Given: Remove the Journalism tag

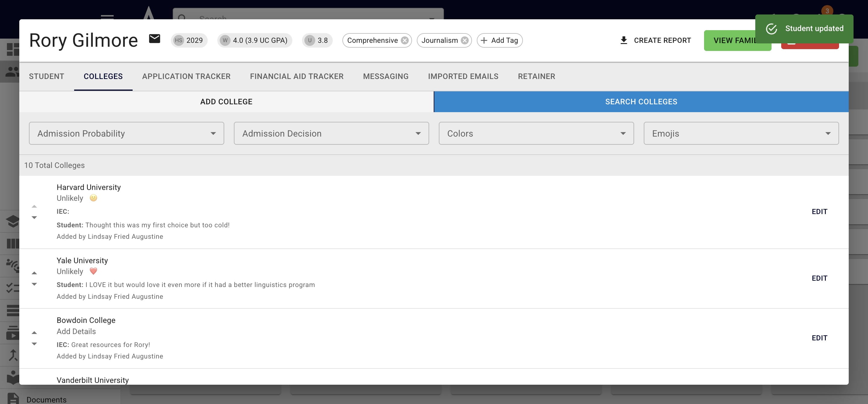Looking at the screenshot, I should (x=465, y=40).
